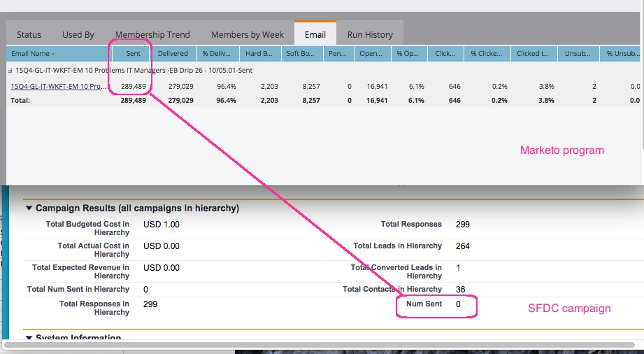Open the Used By tab
This screenshot has height=354, width=644.
[78, 34]
